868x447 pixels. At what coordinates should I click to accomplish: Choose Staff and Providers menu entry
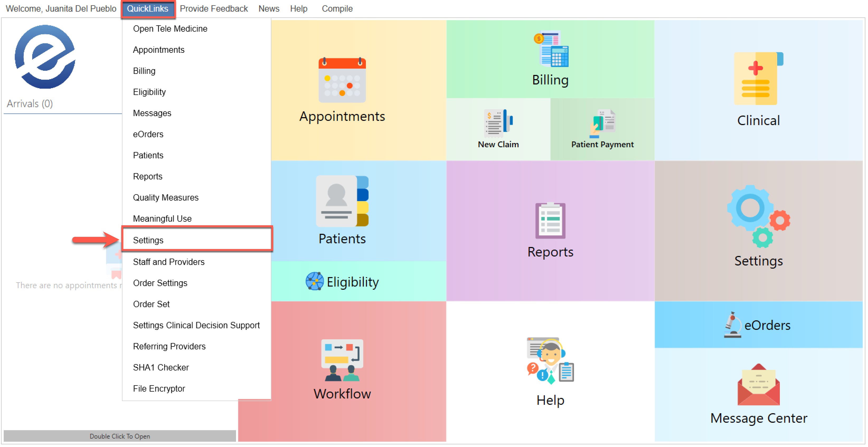coord(168,262)
